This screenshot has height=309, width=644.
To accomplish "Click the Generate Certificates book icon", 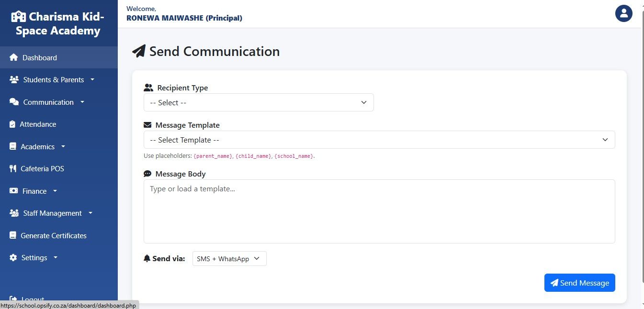I will [13, 236].
